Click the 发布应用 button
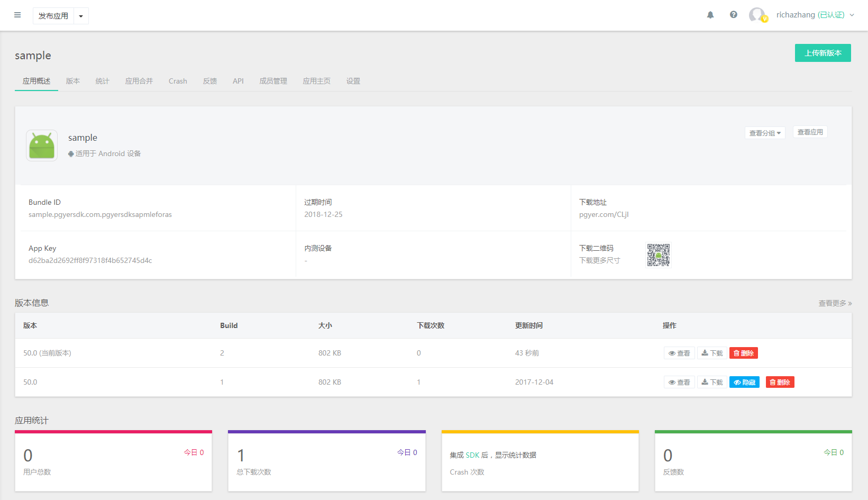Image resolution: width=868 pixels, height=500 pixels. (x=53, y=16)
